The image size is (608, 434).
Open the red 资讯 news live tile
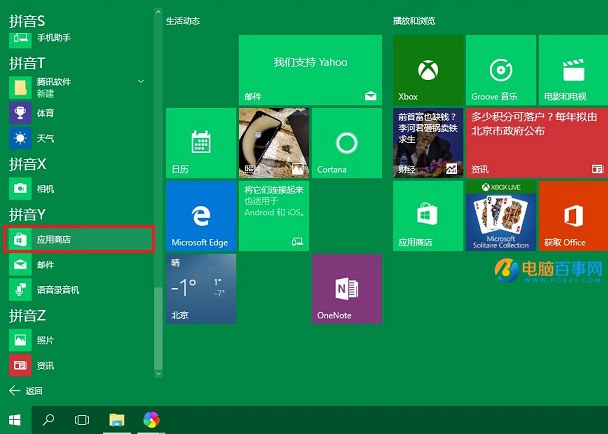point(537,143)
